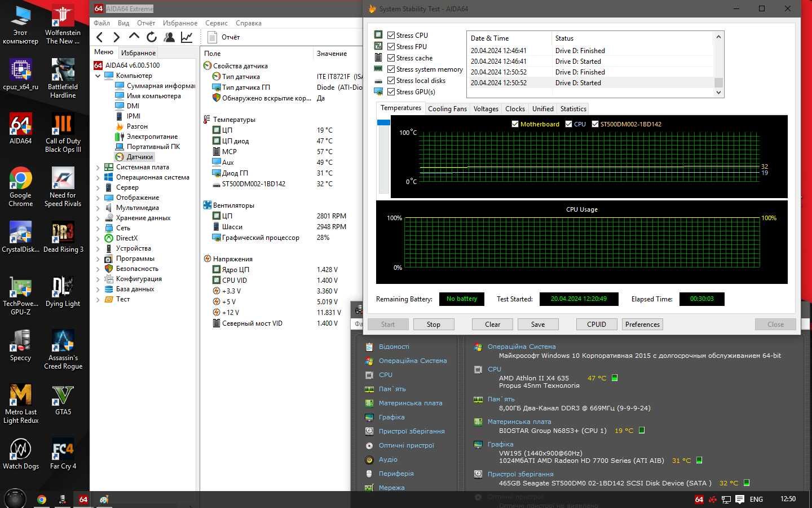The image size is (812, 508).
Task: Click AIDA64 icon in the taskbar
Action: pos(83,500)
